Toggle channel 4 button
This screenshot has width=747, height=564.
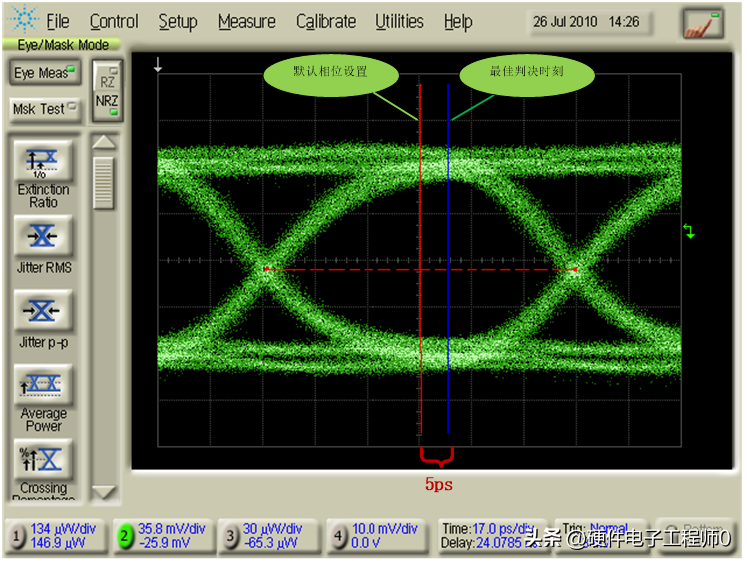(x=338, y=536)
